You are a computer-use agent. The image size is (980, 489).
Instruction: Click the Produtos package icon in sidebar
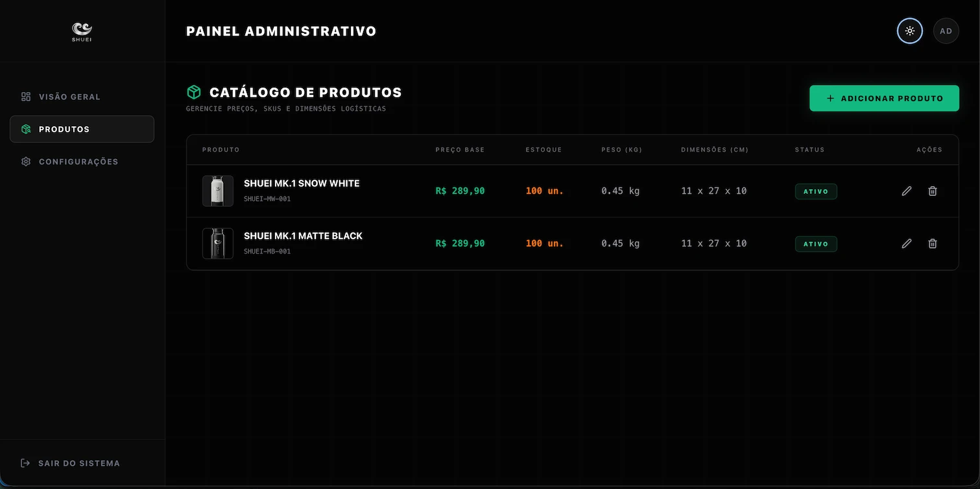(26, 129)
